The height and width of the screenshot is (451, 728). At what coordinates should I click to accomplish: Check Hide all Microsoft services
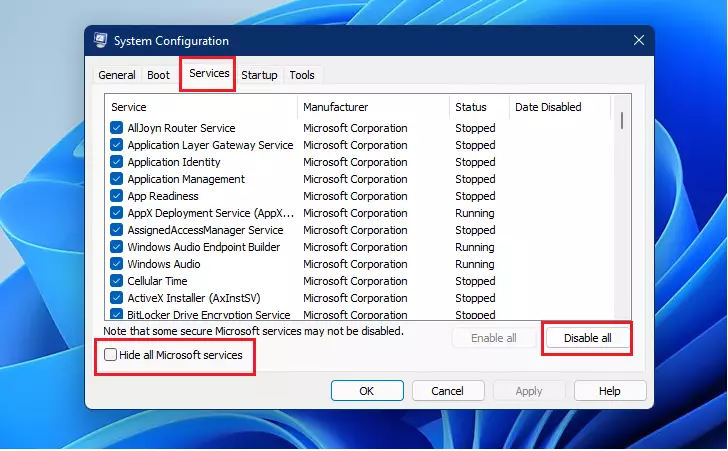[x=110, y=355]
